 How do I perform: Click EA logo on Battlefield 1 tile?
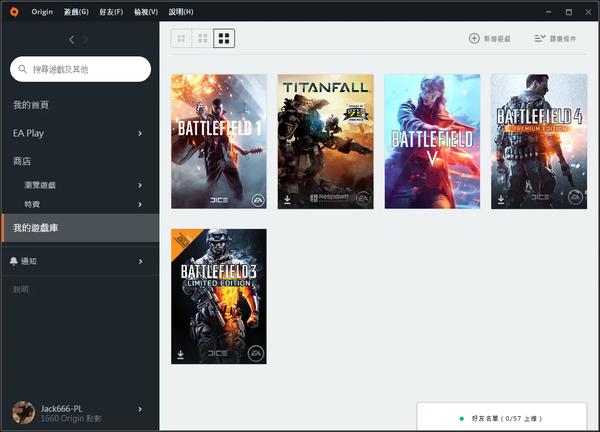(258, 200)
